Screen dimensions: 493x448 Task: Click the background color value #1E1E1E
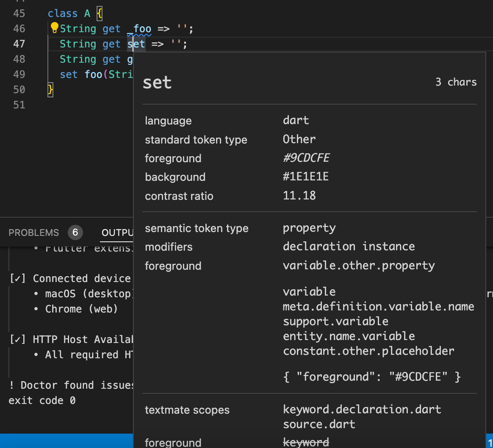coord(306,177)
